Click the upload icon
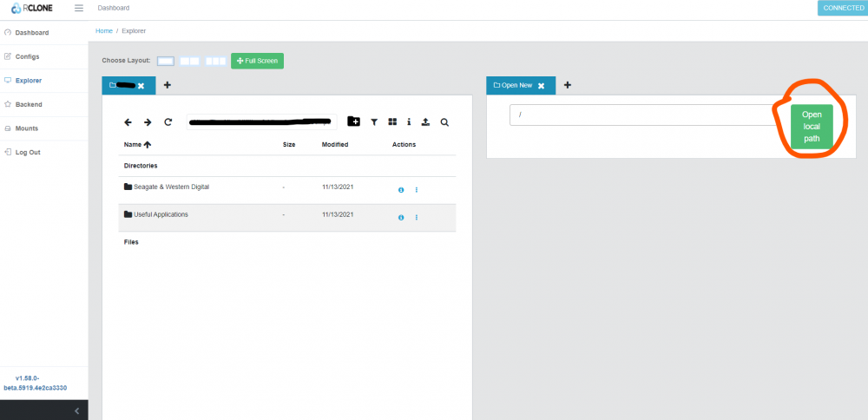Image resolution: width=868 pixels, height=420 pixels. 425,122
